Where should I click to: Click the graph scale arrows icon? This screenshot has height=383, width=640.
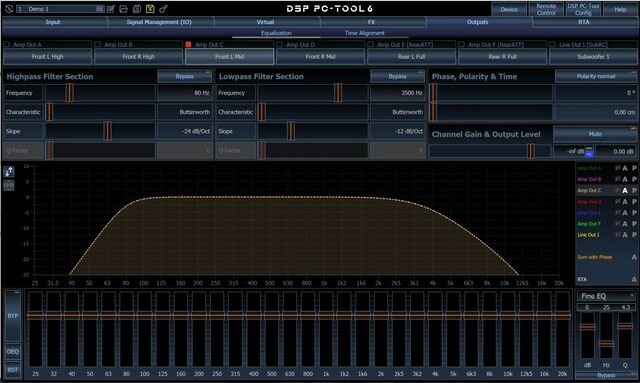(9, 171)
